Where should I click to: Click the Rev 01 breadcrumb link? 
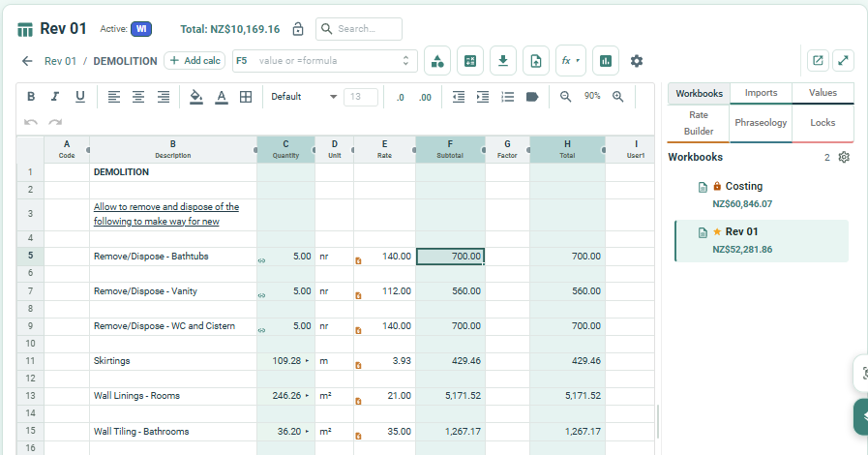click(x=60, y=61)
